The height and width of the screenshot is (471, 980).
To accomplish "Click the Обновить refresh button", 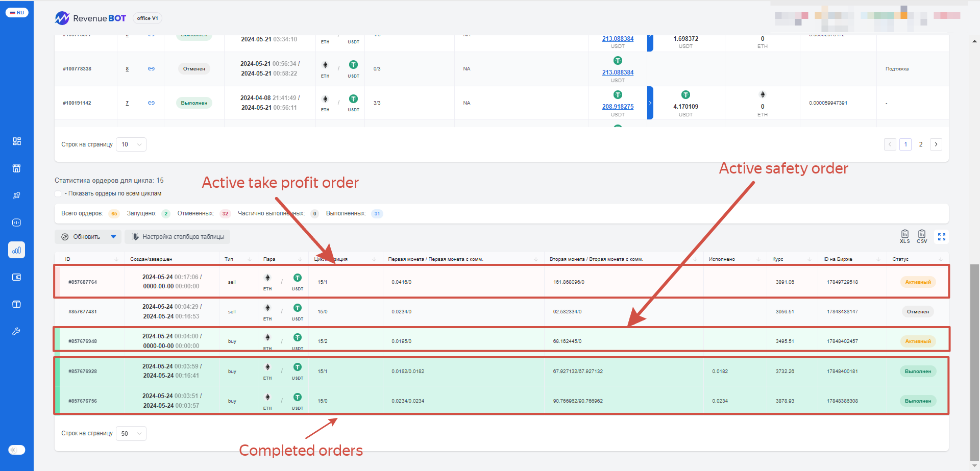I will point(82,237).
